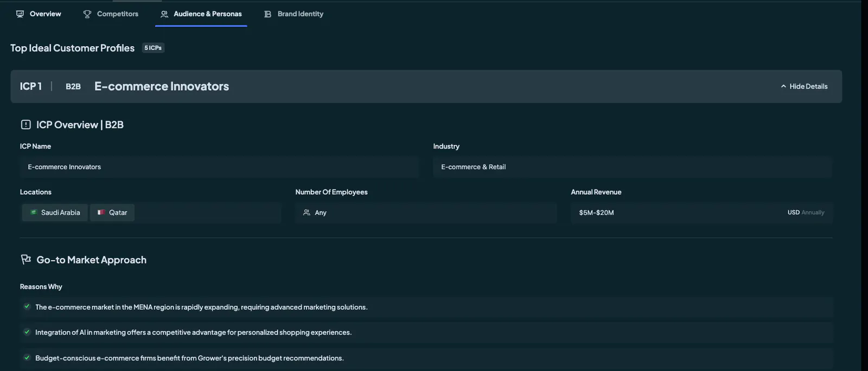Click the Annual Revenue field $5M-$20M
This screenshot has width=868, height=371.
point(702,213)
